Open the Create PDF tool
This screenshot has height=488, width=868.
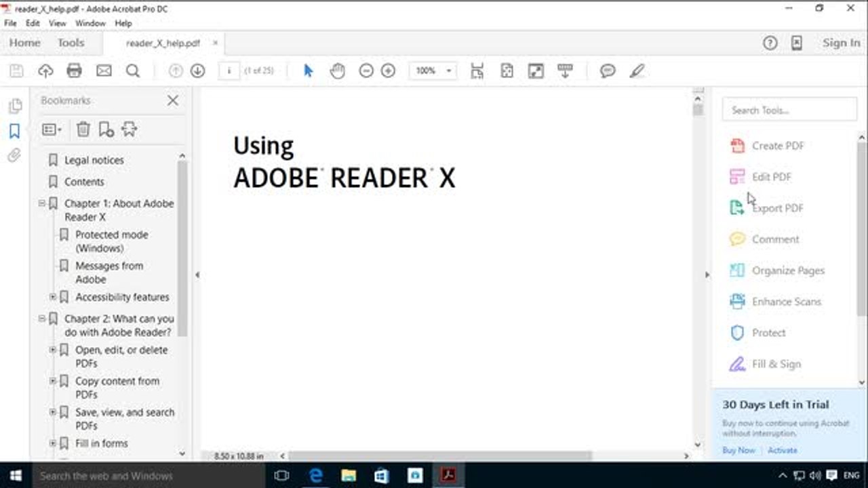pyautogui.click(x=766, y=146)
